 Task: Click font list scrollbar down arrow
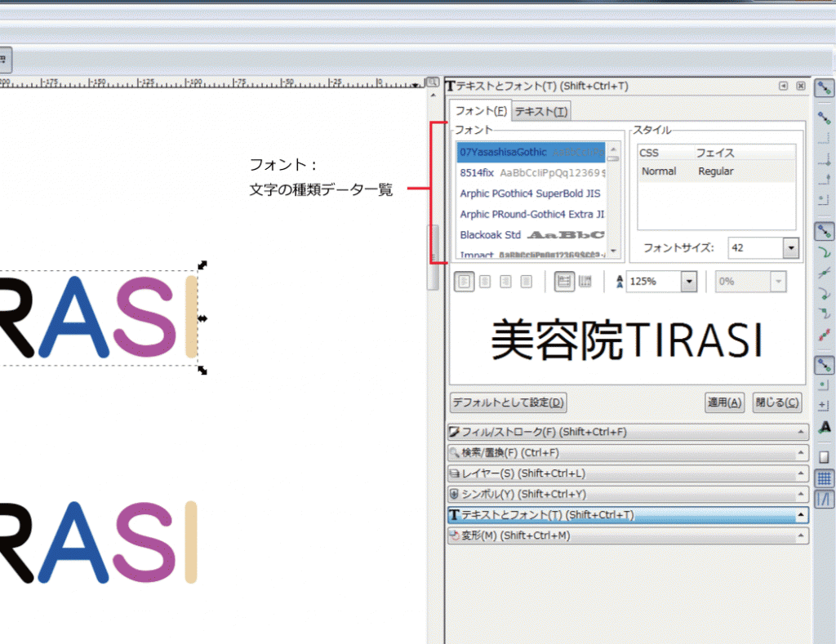(614, 251)
